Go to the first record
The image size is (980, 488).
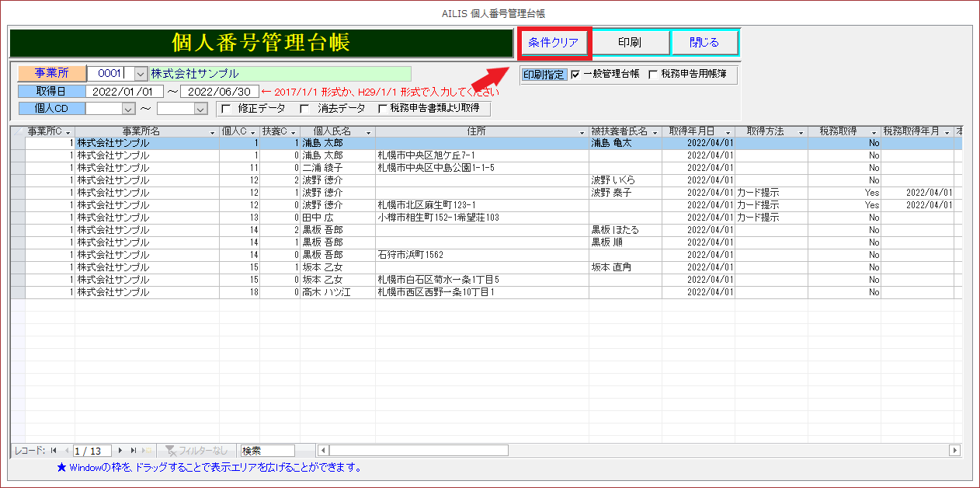click(54, 450)
